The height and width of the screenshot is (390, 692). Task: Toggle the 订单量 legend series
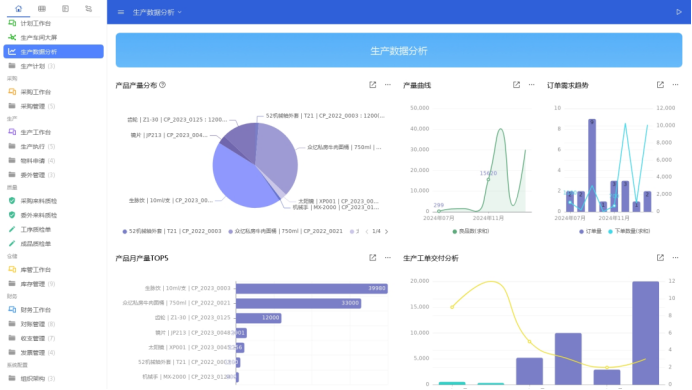[x=590, y=231]
